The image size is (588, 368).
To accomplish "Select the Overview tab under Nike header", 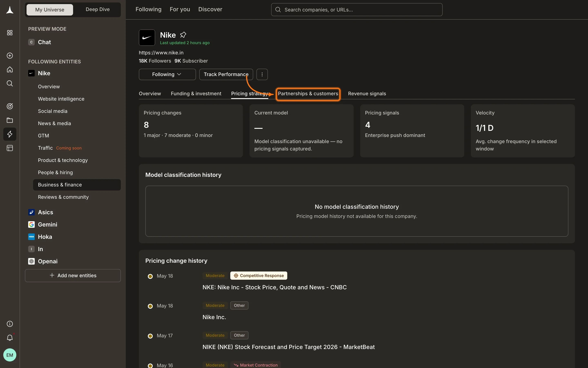I will click(150, 93).
